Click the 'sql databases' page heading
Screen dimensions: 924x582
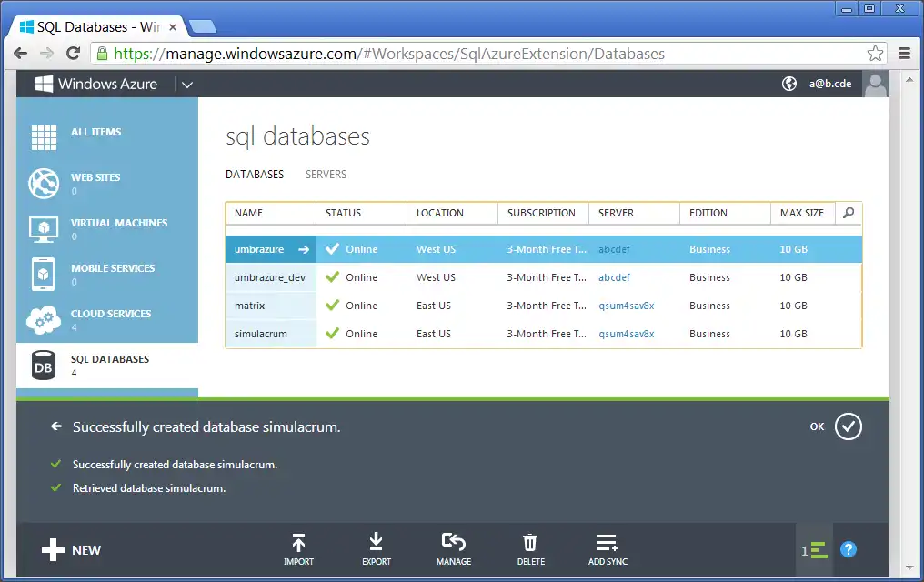tap(297, 136)
